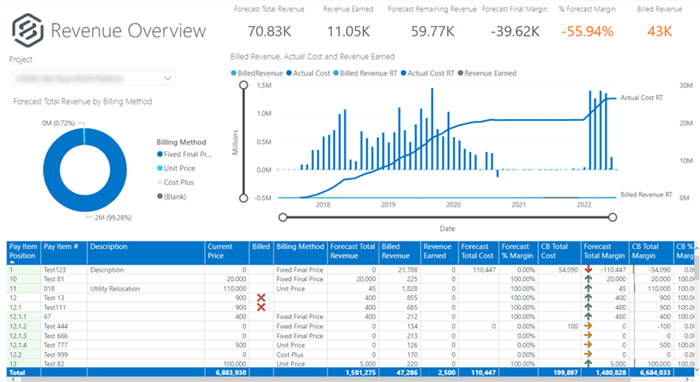
Task: Click the Actual Cost RT line label
Action: (x=642, y=98)
